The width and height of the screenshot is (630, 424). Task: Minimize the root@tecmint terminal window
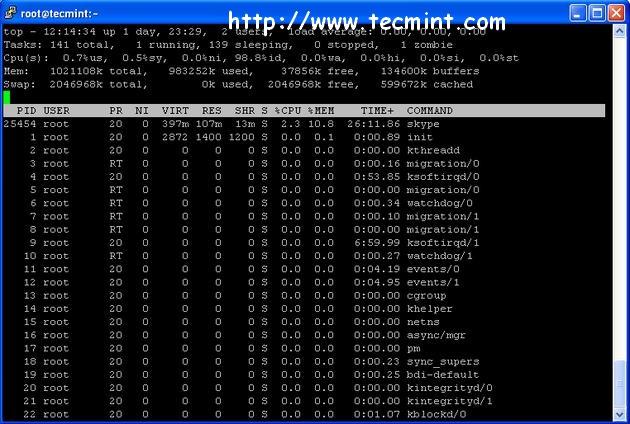point(577,13)
